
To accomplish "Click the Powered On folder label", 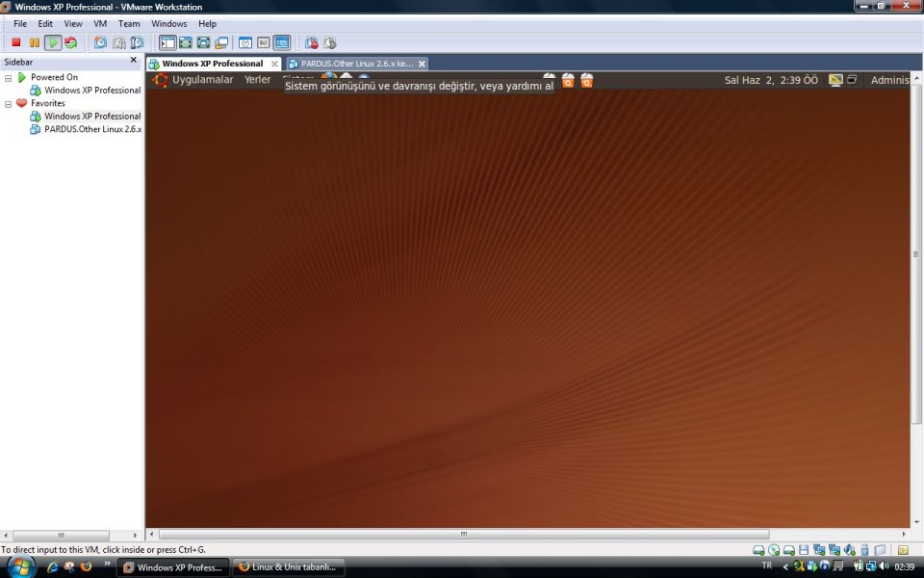I will (54, 77).
